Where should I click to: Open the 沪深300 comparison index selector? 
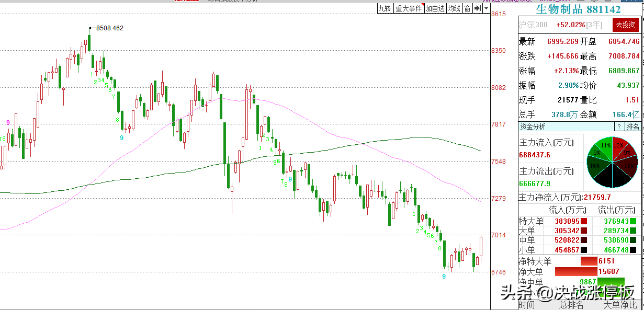tap(533, 25)
